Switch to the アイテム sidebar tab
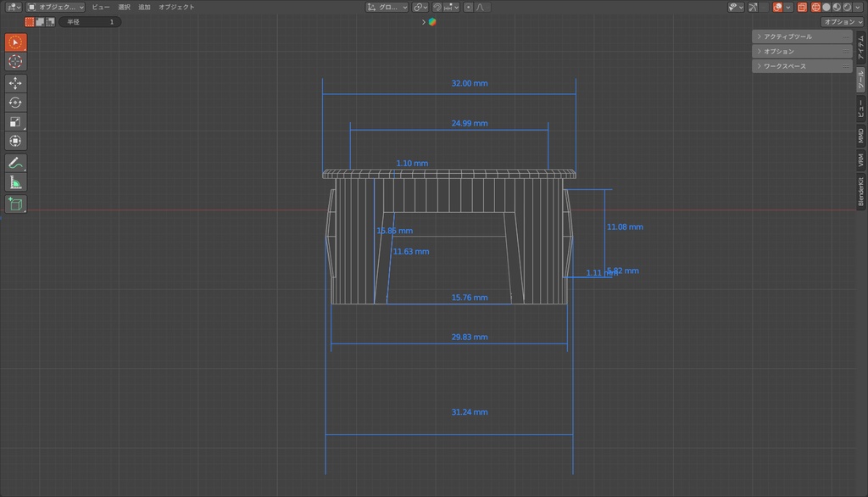This screenshot has height=497, width=868. click(861, 47)
